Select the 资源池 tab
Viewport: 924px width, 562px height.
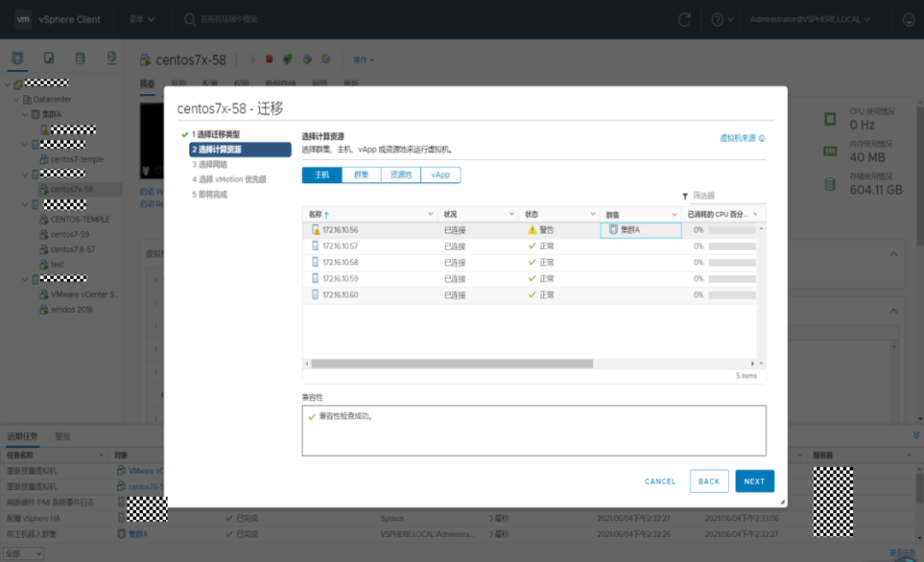coord(400,175)
